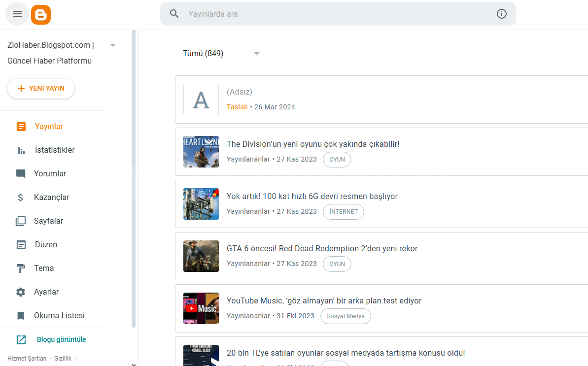
Task: Click the Sosyal Medya tag chip
Action: tap(346, 316)
